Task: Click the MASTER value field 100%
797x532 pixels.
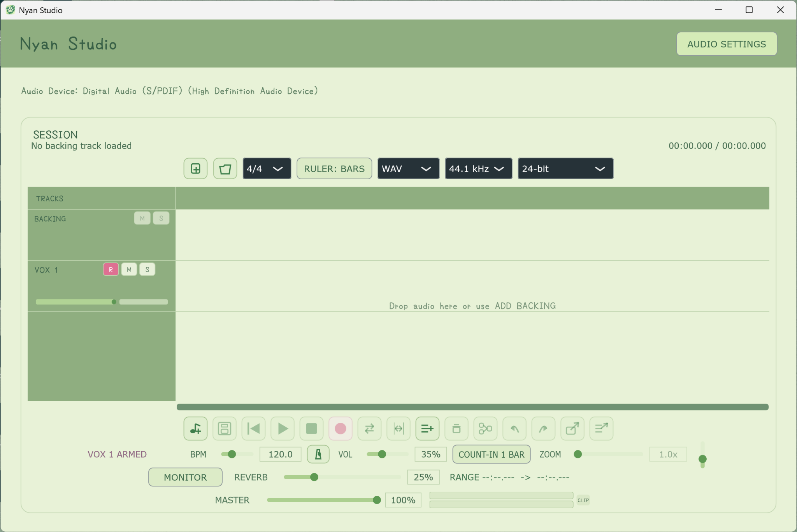Action: click(x=403, y=500)
